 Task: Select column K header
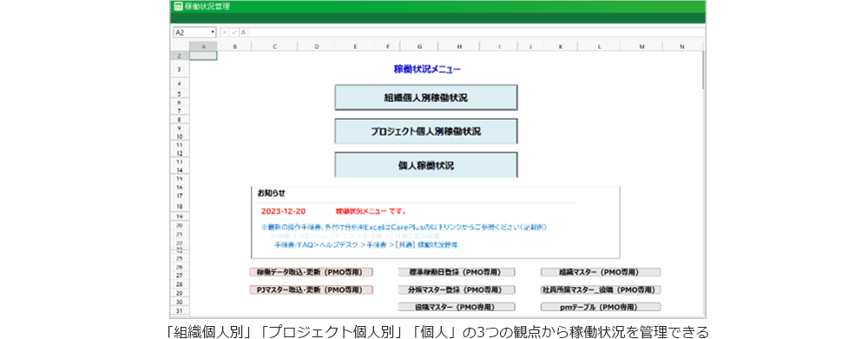(x=560, y=47)
